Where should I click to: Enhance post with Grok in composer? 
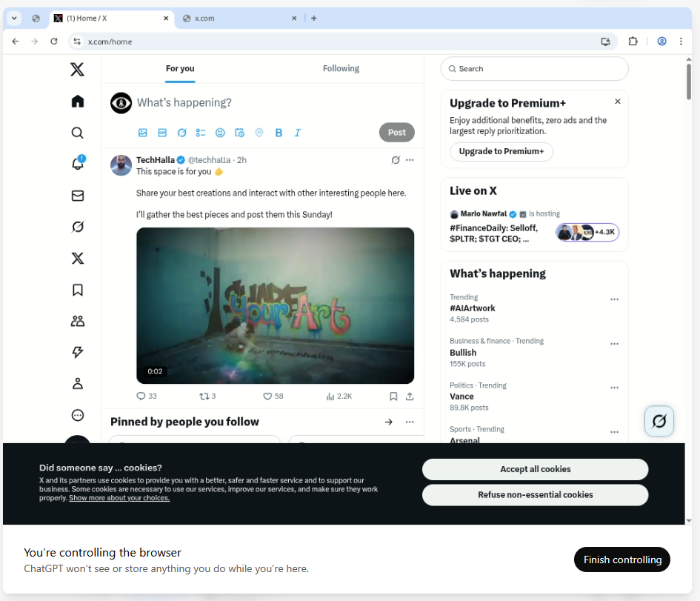coord(181,133)
